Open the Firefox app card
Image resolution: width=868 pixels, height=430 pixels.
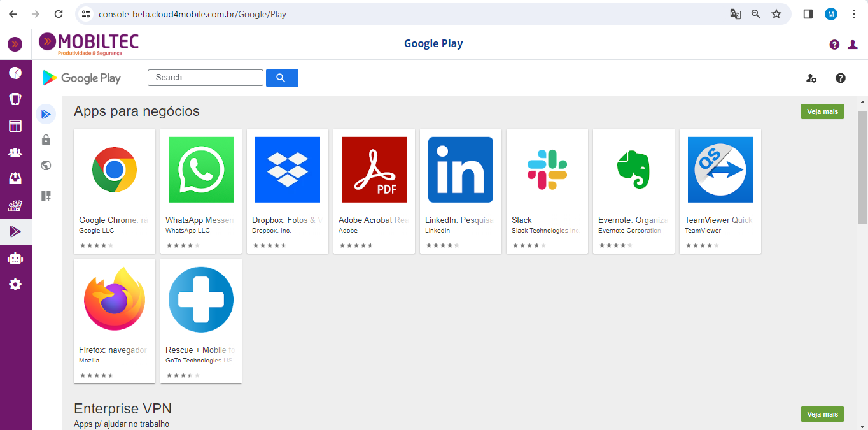point(115,321)
